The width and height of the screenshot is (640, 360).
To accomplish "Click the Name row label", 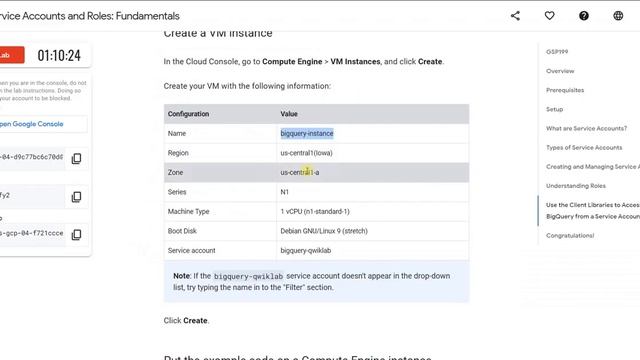I will pos(177,133).
